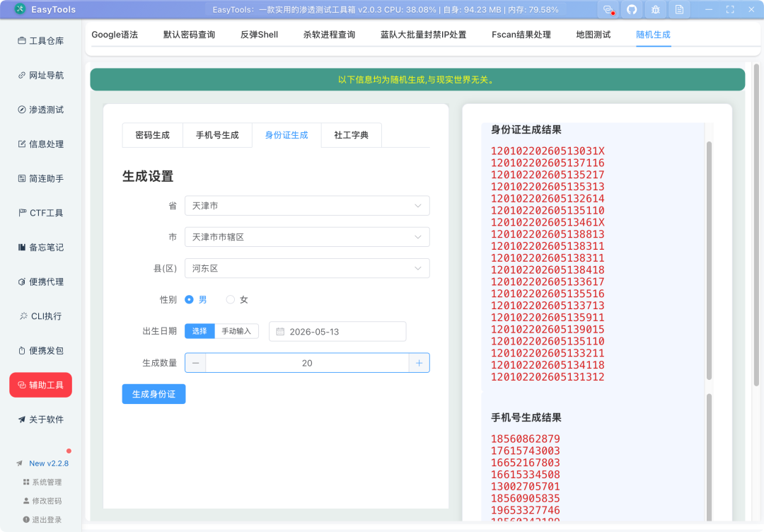Viewport: 764px width, 532px height.
Task: Click the GitHub icon in the title bar
Action: coord(632,10)
